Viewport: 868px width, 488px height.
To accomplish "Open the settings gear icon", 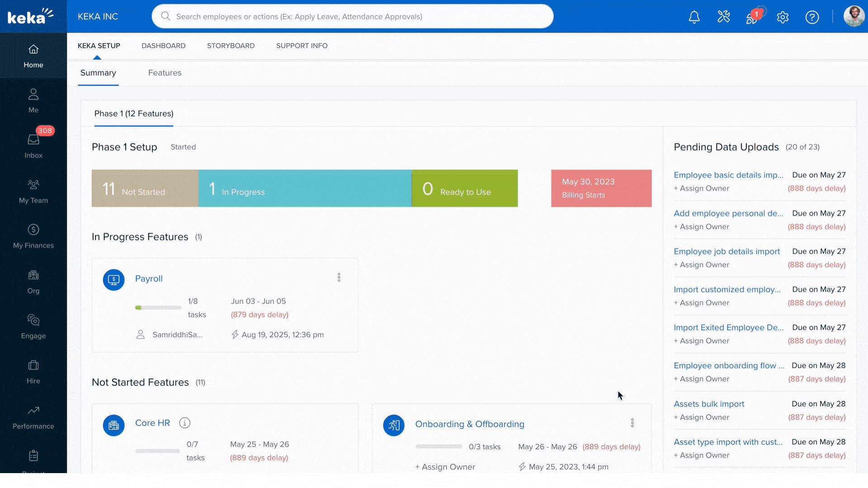I will [783, 17].
